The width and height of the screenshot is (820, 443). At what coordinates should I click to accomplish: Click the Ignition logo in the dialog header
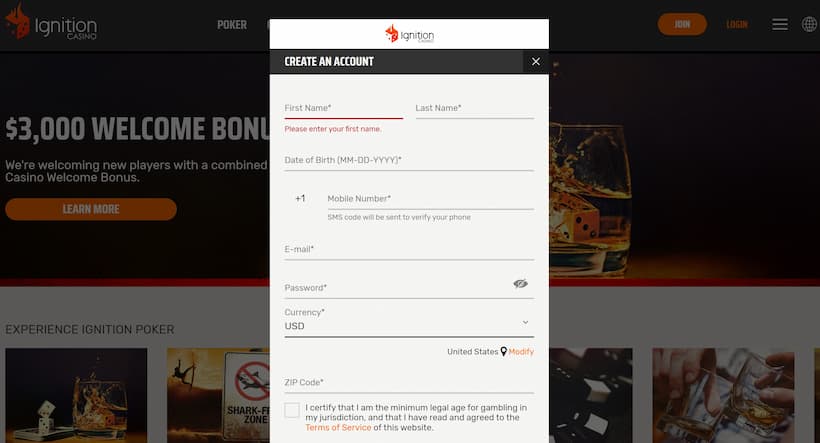tap(409, 34)
